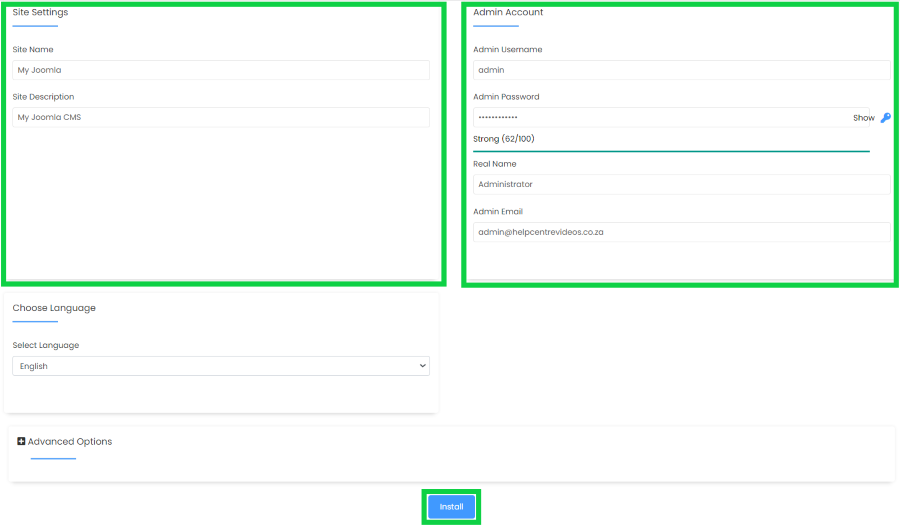
Task: Click the Real Name field label
Action: click(494, 164)
